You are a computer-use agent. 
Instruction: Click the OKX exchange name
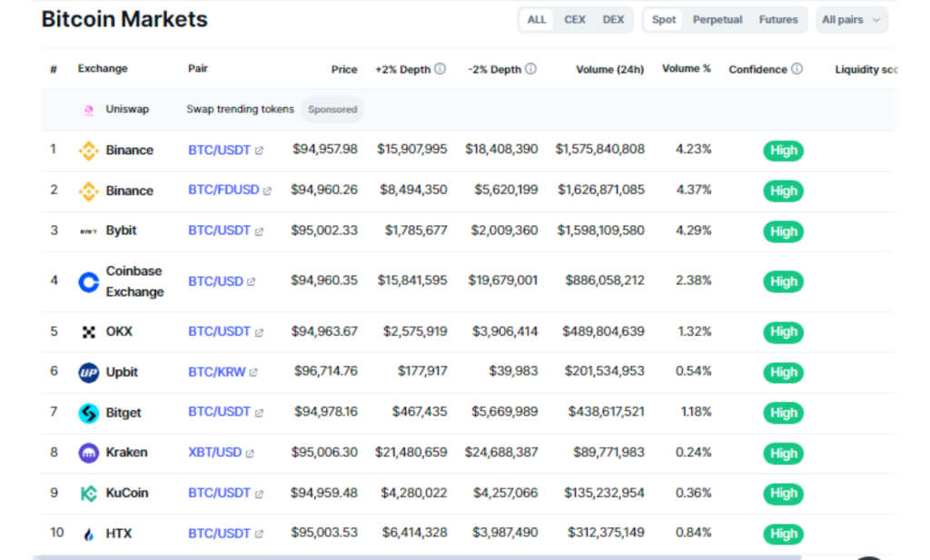click(119, 331)
